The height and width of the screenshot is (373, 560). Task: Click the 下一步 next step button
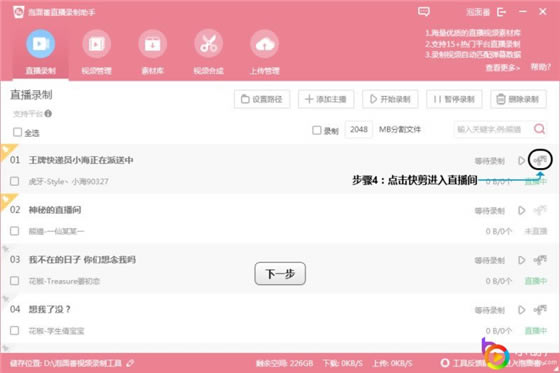point(280,274)
